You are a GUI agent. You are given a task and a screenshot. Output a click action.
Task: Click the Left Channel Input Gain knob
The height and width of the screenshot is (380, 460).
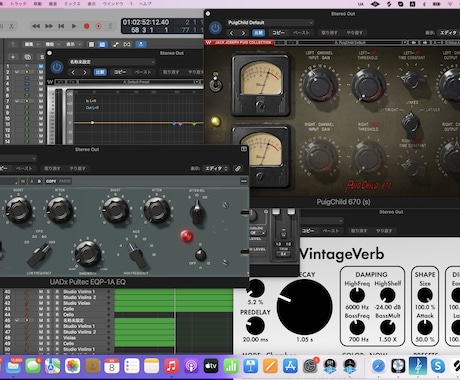(x=319, y=84)
